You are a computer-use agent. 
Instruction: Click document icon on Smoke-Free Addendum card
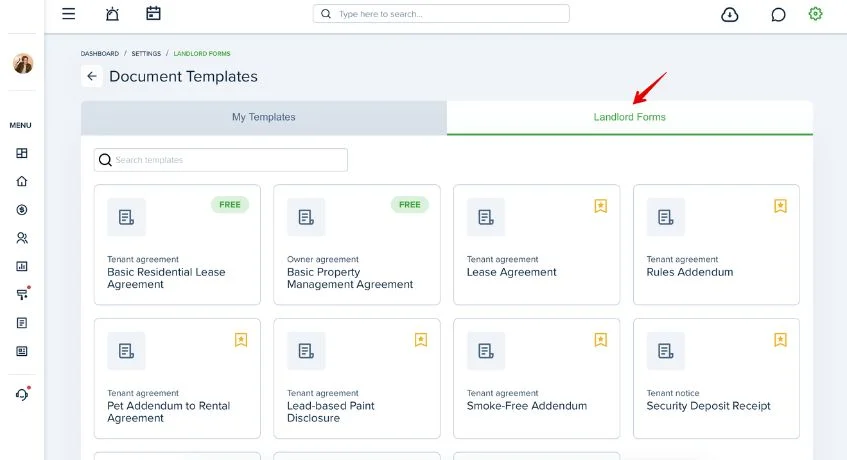click(x=486, y=351)
